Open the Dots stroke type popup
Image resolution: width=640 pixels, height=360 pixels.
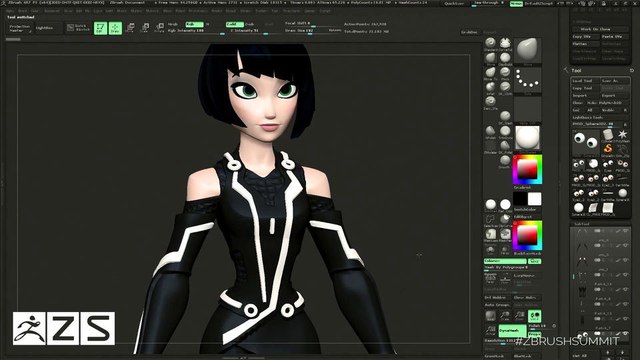click(x=527, y=79)
